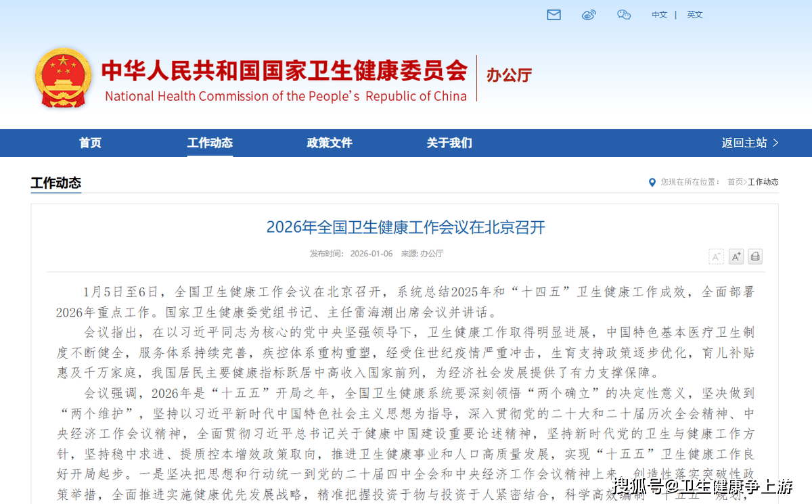Open the 首页 navigation tab
The width and height of the screenshot is (812, 504).
point(90,143)
